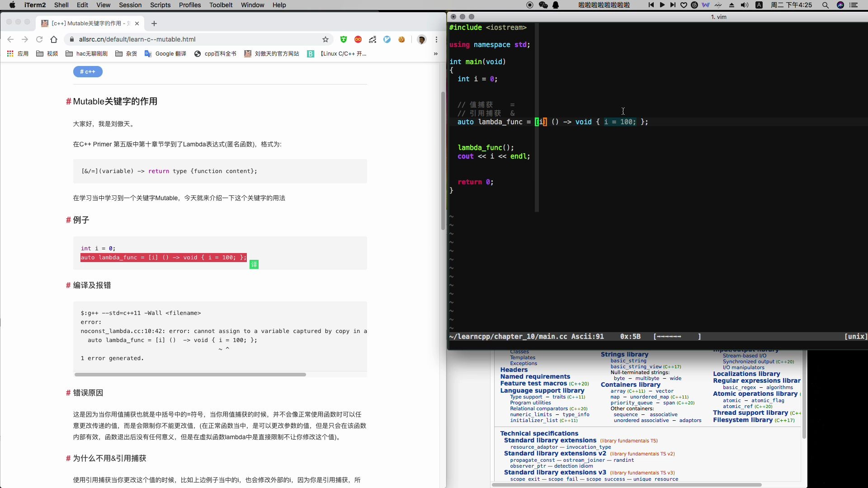The width and height of the screenshot is (868, 488).
Task: Click the refresh/reload icon in browser
Action: (x=38, y=39)
